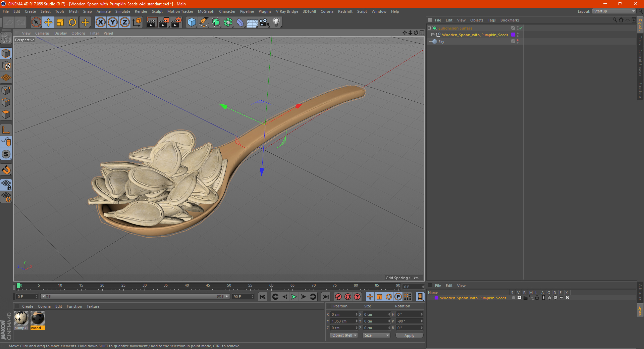Click the Apply coordinates button
This screenshot has width=644, height=349.
point(409,335)
